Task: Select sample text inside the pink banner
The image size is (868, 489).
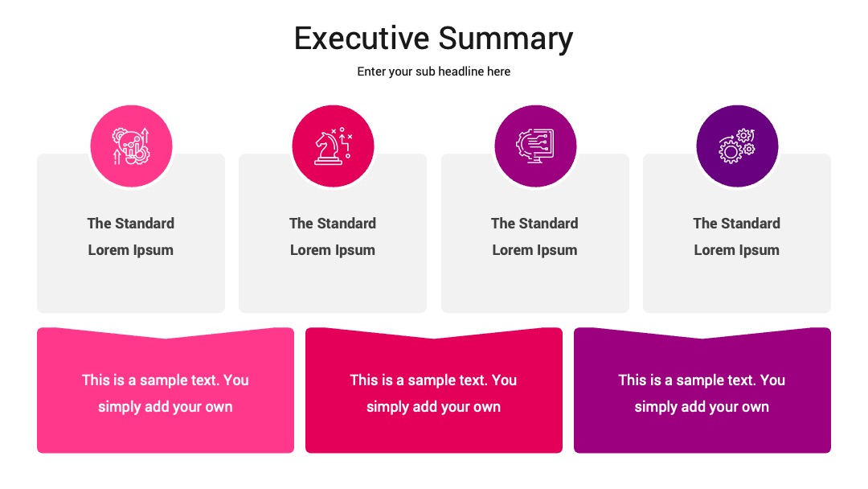Action: pos(166,393)
